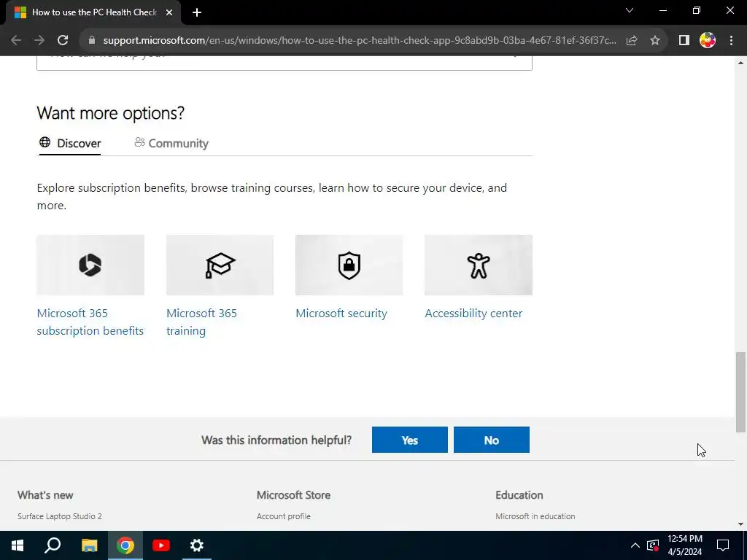The height and width of the screenshot is (560, 747).
Task: Click the graduation cap training tile
Action: point(220,265)
